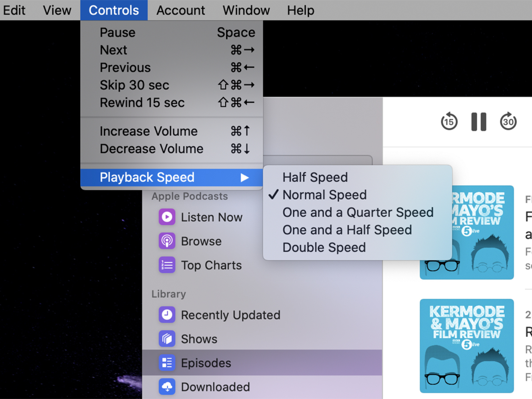Choose One and a Quarter Speed
532x399 pixels.
[x=358, y=212]
